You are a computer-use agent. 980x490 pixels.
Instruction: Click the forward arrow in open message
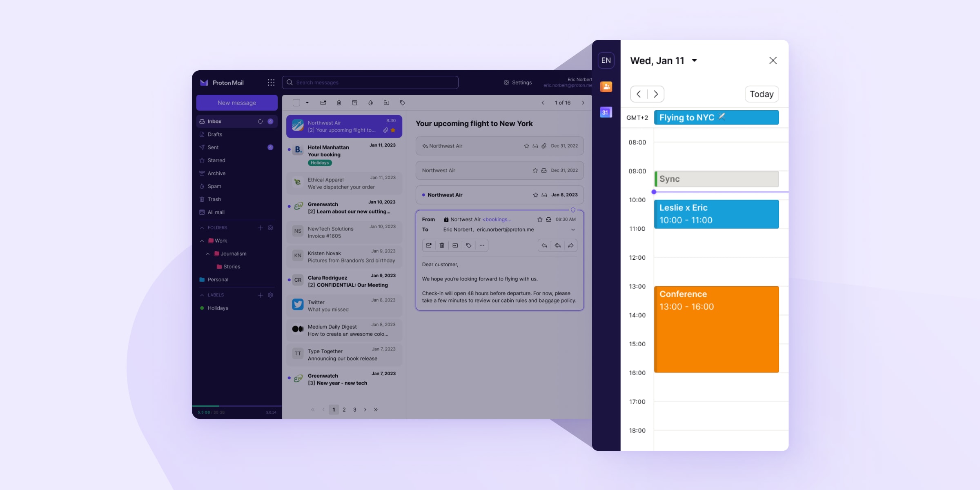(570, 245)
